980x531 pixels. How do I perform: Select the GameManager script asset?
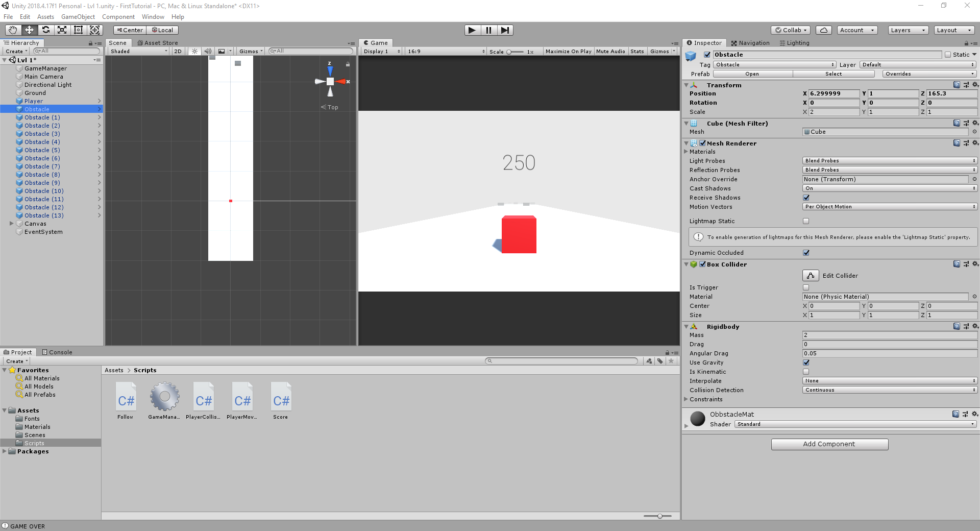(x=164, y=401)
